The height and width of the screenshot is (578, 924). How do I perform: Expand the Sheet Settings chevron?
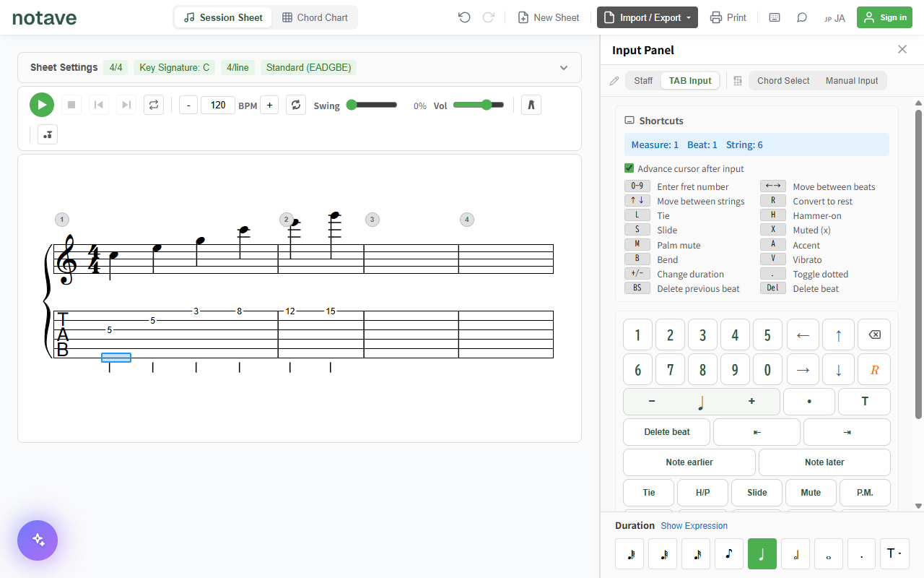[564, 67]
